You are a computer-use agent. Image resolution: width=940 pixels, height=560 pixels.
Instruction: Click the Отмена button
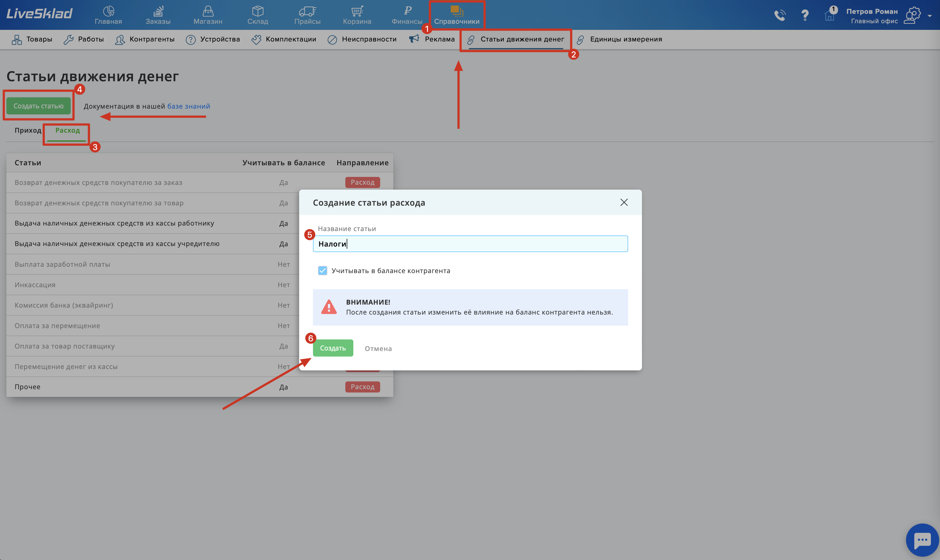[378, 349]
